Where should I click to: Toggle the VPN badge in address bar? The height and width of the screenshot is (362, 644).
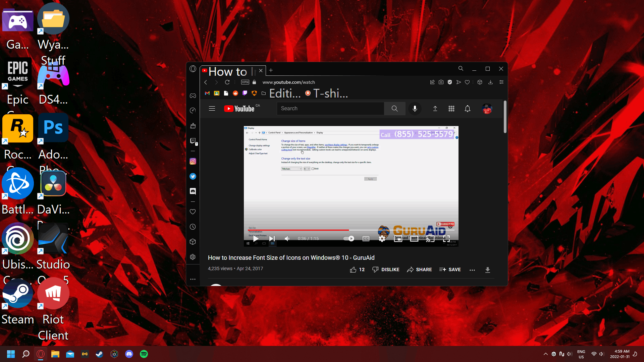245,82
